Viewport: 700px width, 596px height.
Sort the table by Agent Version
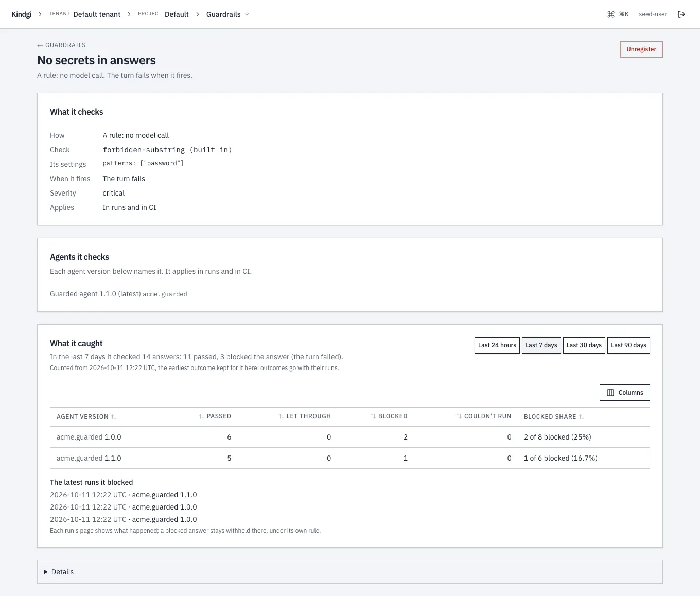coord(86,417)
